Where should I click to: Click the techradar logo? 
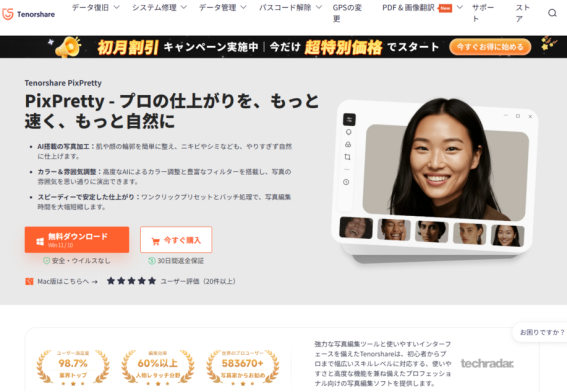coord(487,363)
